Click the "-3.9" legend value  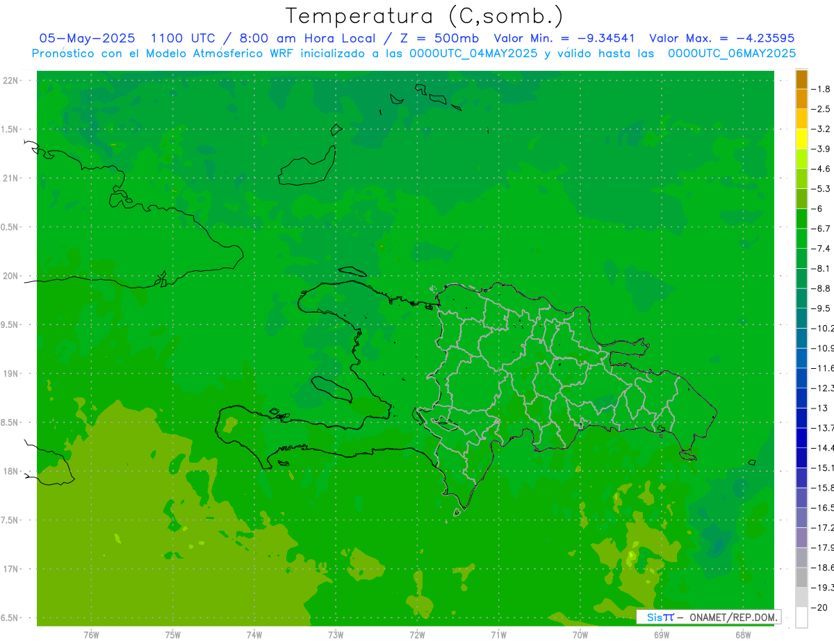point(821,149)
